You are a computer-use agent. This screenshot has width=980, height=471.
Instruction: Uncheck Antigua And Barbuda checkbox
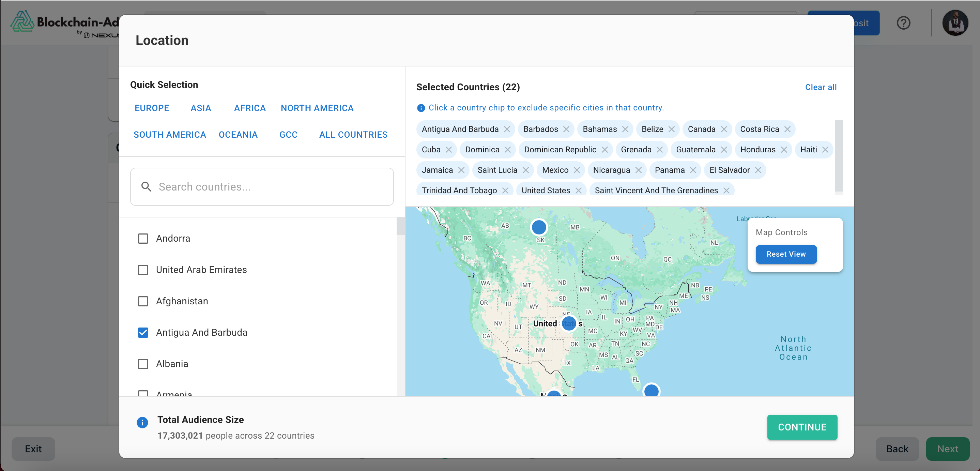[143, 333]
